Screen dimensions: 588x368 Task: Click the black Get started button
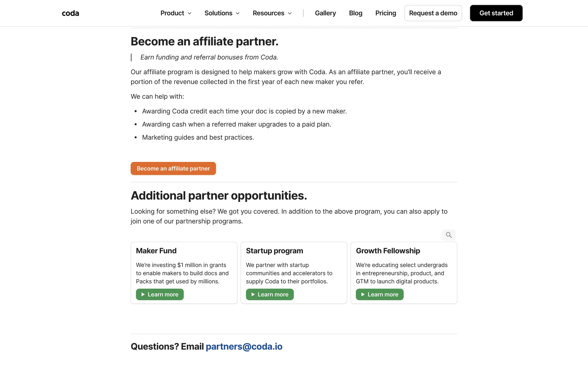tap(496, 13)
